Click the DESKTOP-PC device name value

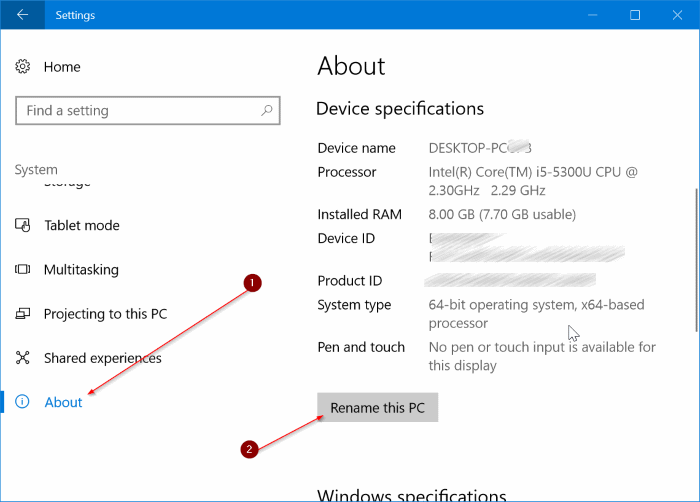pyautogui.click(x=480, y=148)
